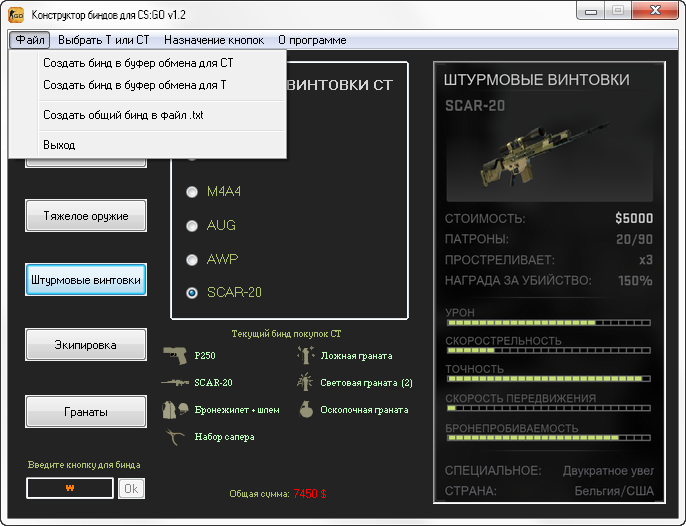The height and width of the screenshot is (526, 686).
Task: Select the M4A4 radio button
Action: point(192,192)
